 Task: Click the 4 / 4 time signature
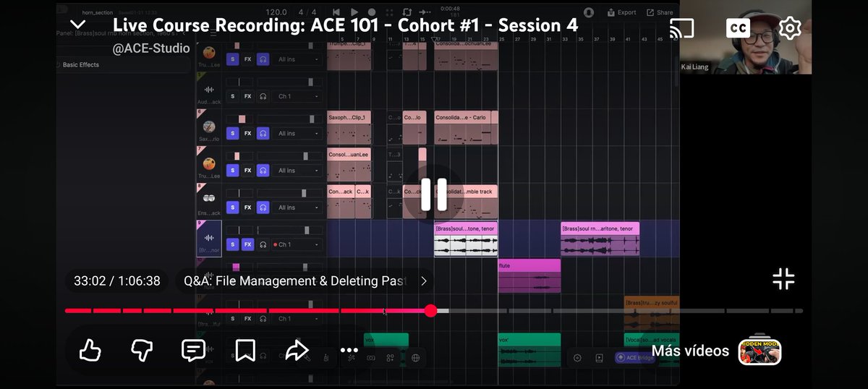[309, 12]
